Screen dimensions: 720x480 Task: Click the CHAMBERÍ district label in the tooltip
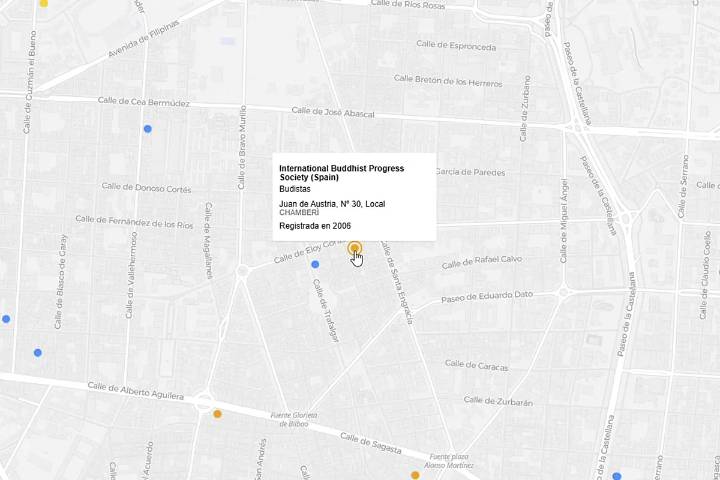(299, 213)
